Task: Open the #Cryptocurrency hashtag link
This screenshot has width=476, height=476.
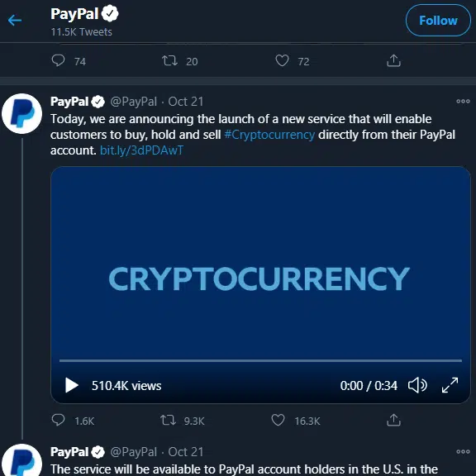Action: [x=269, y=135]
